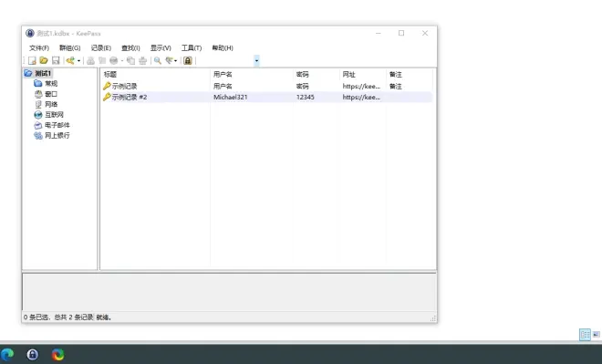
Task: Save database using the floppy disk icon
Action: [56, 60]
